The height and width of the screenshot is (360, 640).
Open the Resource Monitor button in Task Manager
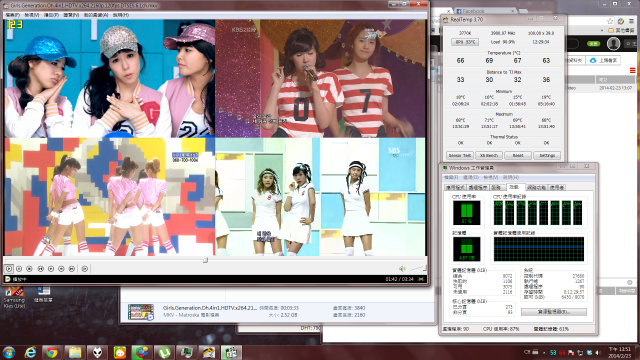(x=554, y=312)
